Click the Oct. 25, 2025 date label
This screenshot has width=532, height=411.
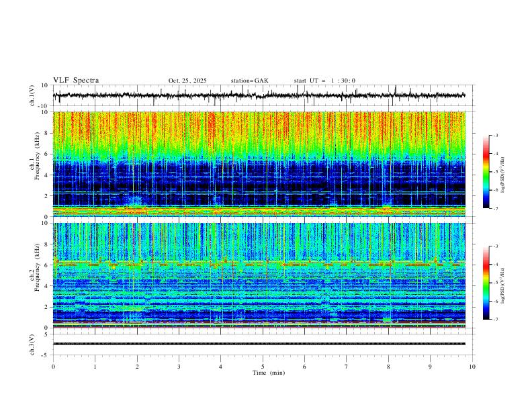187,81
